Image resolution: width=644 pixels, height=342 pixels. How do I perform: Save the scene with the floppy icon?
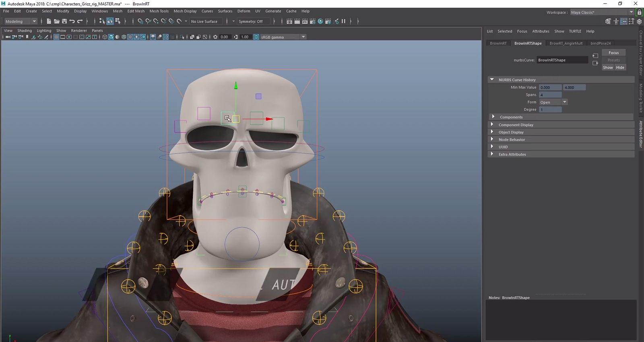[64, 21]
